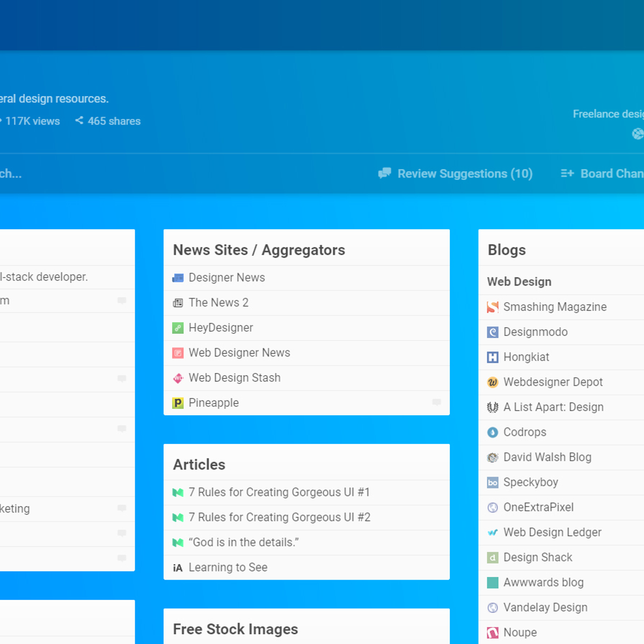The height and width of the screenshot is (644, 644).
Task: Select the Codrops water-drop icon
Action: point(492,432)
